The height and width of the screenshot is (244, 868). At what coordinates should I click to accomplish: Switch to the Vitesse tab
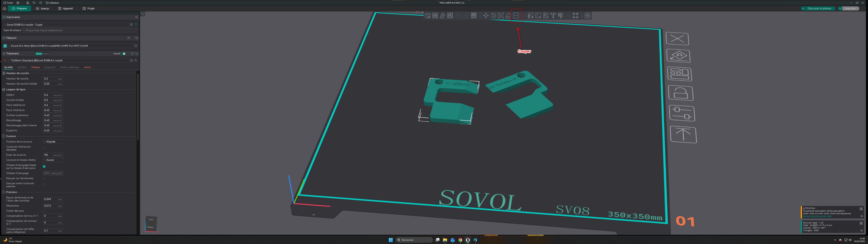pos(35,67)
